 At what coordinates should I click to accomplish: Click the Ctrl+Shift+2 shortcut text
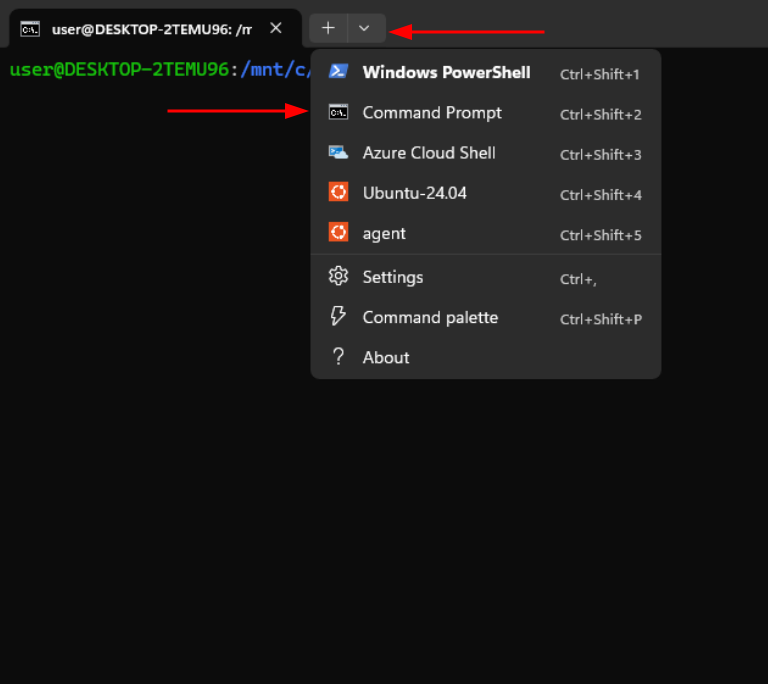pyautogui.click(x=601, y=115)
